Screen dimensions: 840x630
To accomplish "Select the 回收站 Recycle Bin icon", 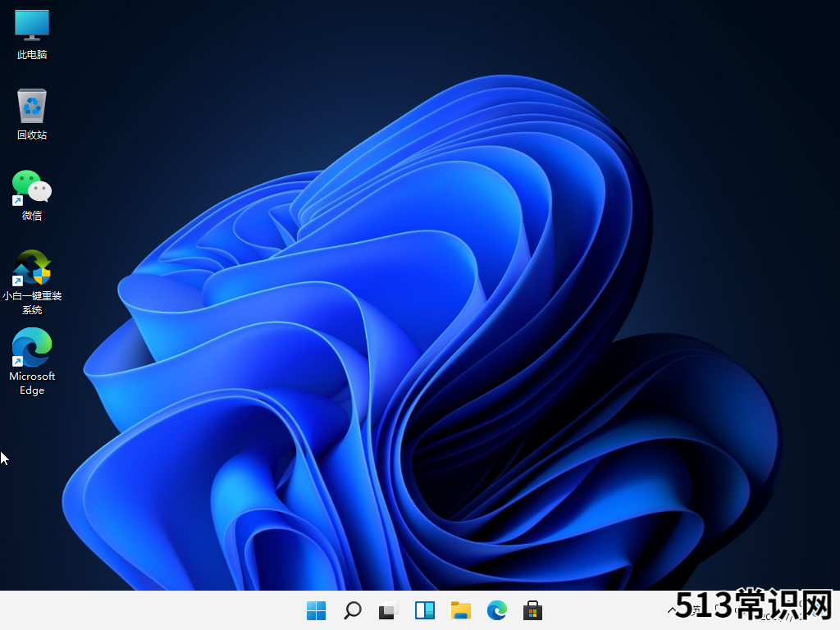I will [x=32, y=106].
